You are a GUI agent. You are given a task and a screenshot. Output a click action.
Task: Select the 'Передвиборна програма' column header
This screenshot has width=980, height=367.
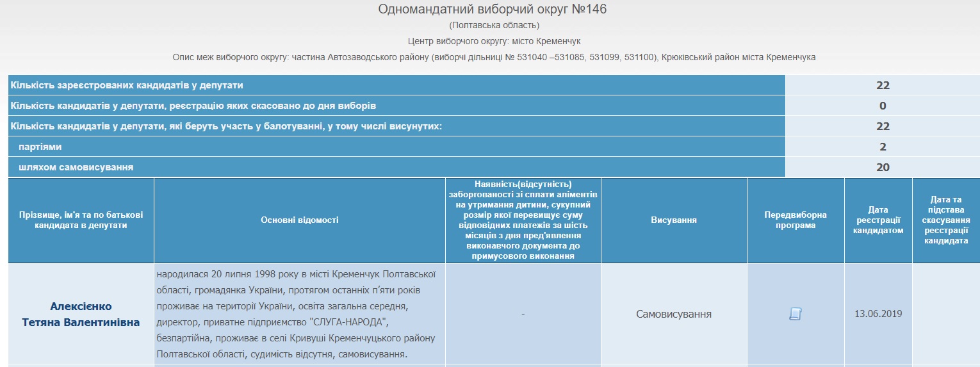[x=796, y=220]
